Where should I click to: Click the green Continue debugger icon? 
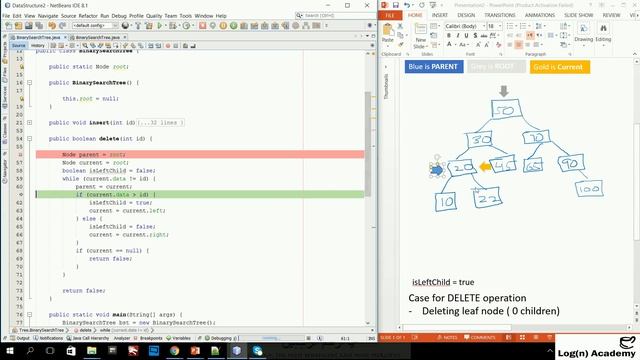pyautogui.click(x=233, y=26)
